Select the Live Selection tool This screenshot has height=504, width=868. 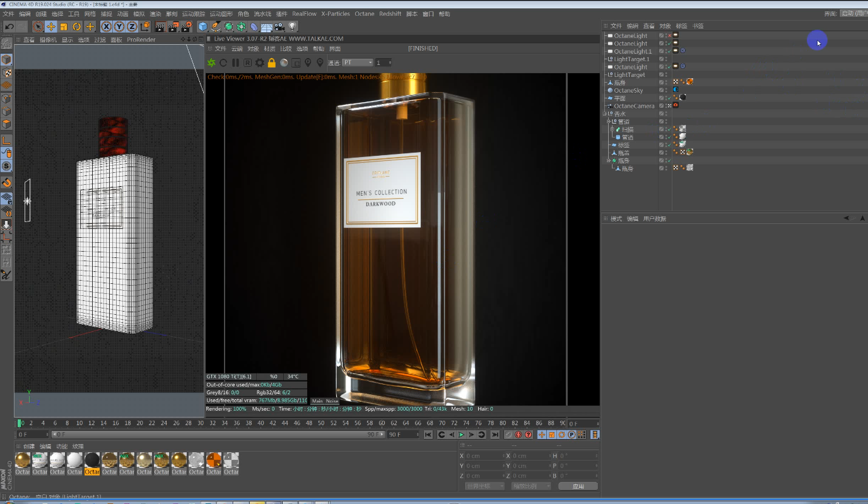point(38,26)
